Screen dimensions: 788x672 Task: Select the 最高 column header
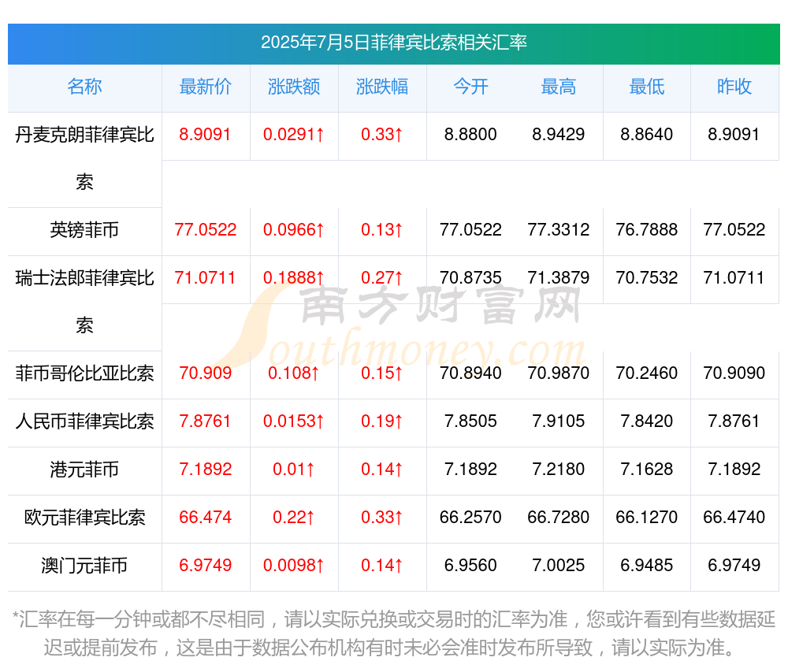[x=559, y=87]
